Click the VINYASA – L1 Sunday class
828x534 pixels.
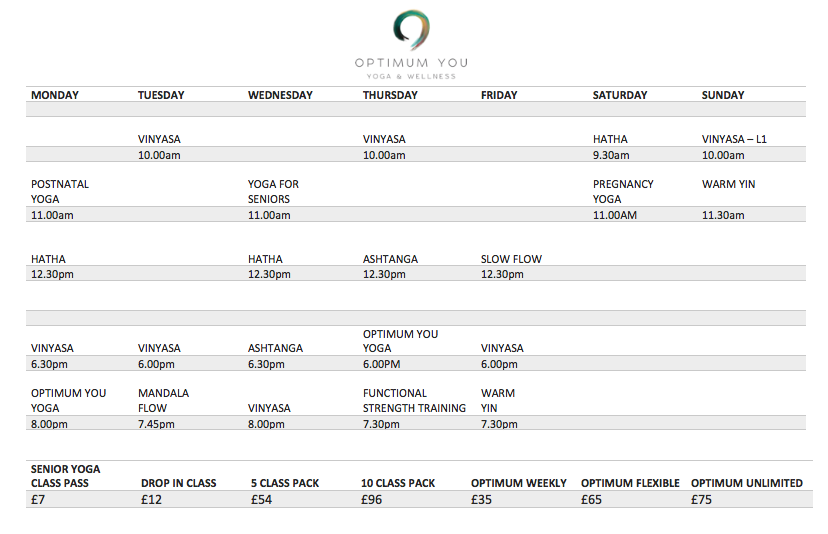(x=734, y=140)
